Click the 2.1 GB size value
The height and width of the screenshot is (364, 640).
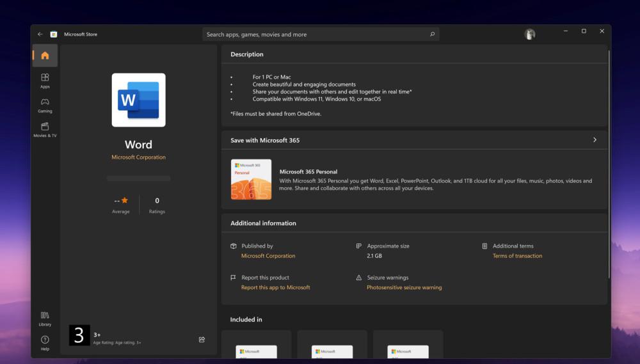374,256
